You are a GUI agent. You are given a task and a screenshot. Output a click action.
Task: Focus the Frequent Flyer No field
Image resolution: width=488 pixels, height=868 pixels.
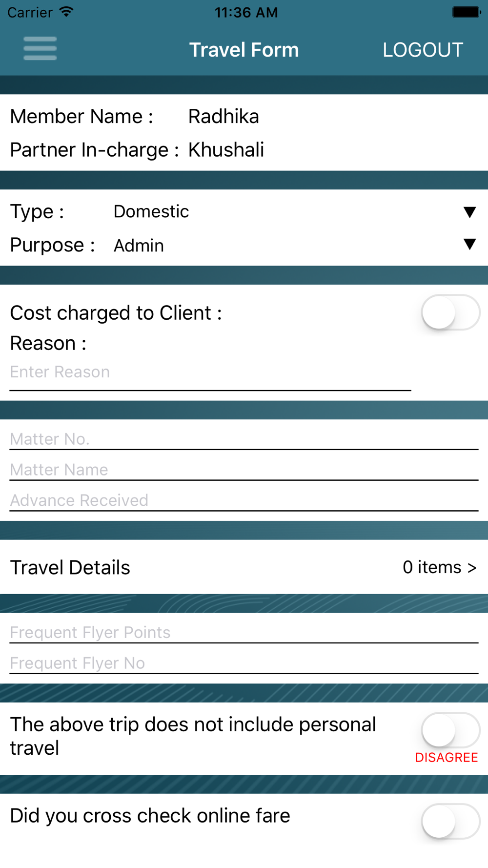tap(244, 663)
